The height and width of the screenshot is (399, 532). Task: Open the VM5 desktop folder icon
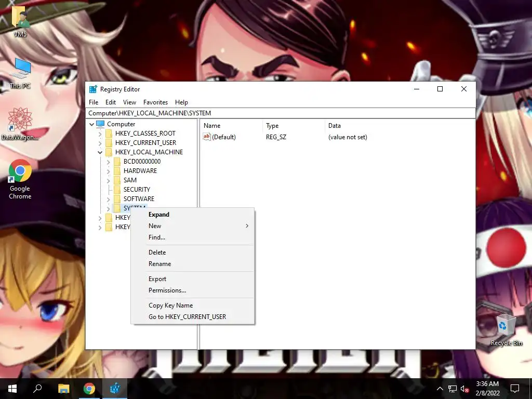20,20
